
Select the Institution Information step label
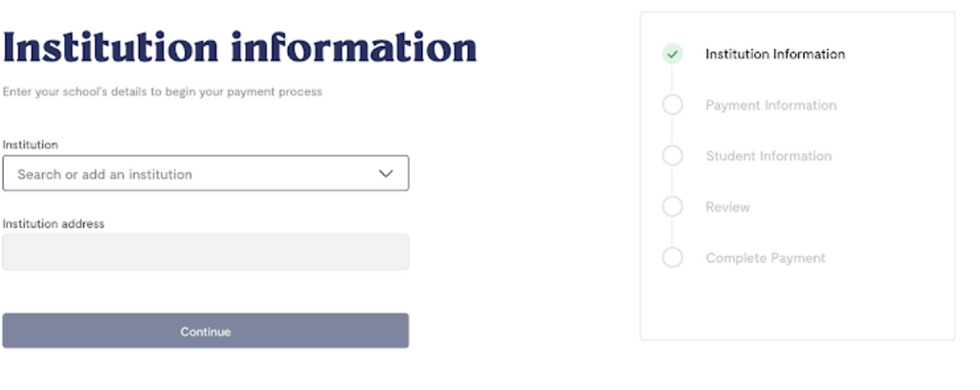coord(775,55)
